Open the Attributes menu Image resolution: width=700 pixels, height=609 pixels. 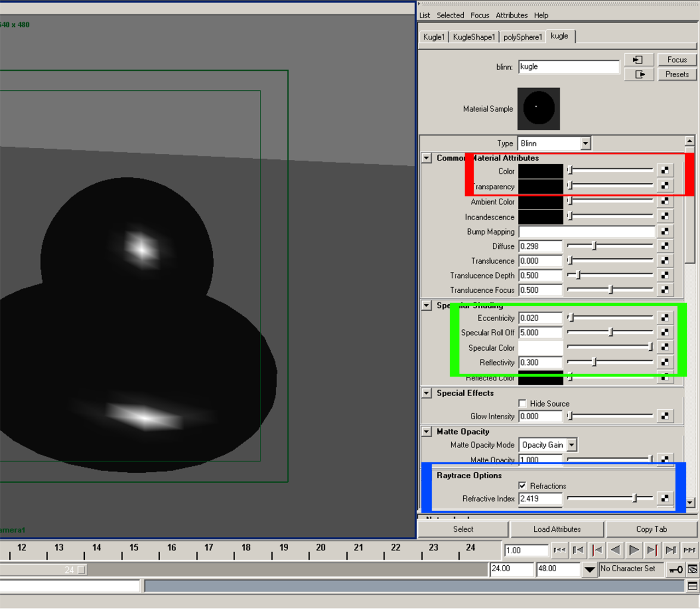pos(512,15)
